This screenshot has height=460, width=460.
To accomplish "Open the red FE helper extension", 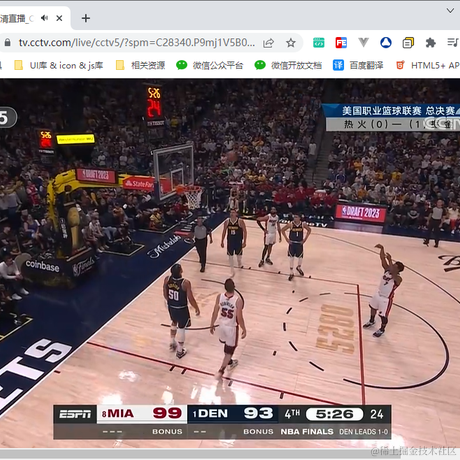I will tap(341, 43).
